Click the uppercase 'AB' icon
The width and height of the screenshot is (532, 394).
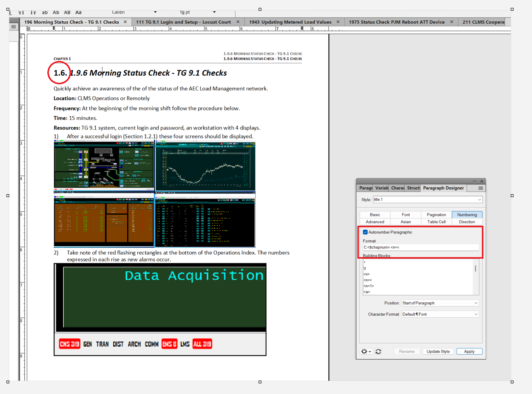[67, 12]
